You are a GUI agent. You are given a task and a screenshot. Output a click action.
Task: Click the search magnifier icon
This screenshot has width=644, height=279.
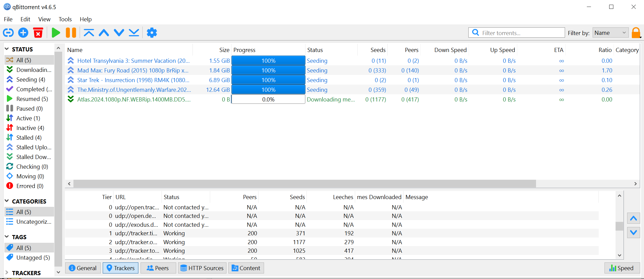point(476,33)
